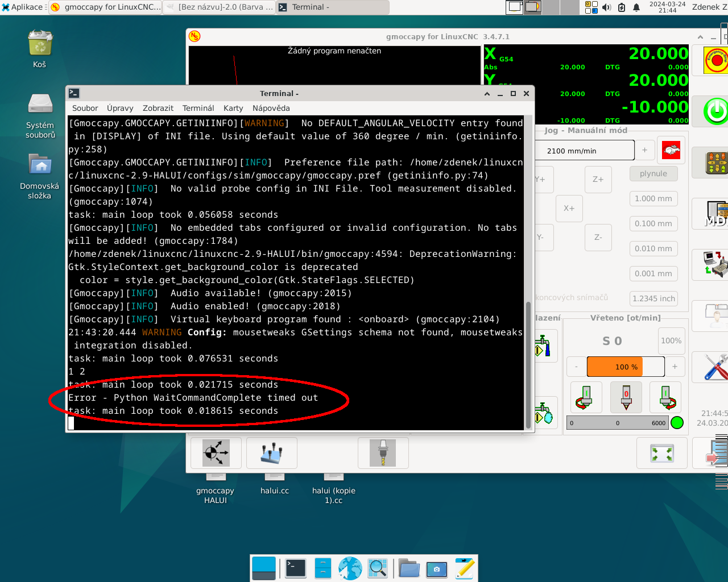Viewport: 728px width, 582px height.
Task: Jog the X+ axis button
Action: point(569,208)
